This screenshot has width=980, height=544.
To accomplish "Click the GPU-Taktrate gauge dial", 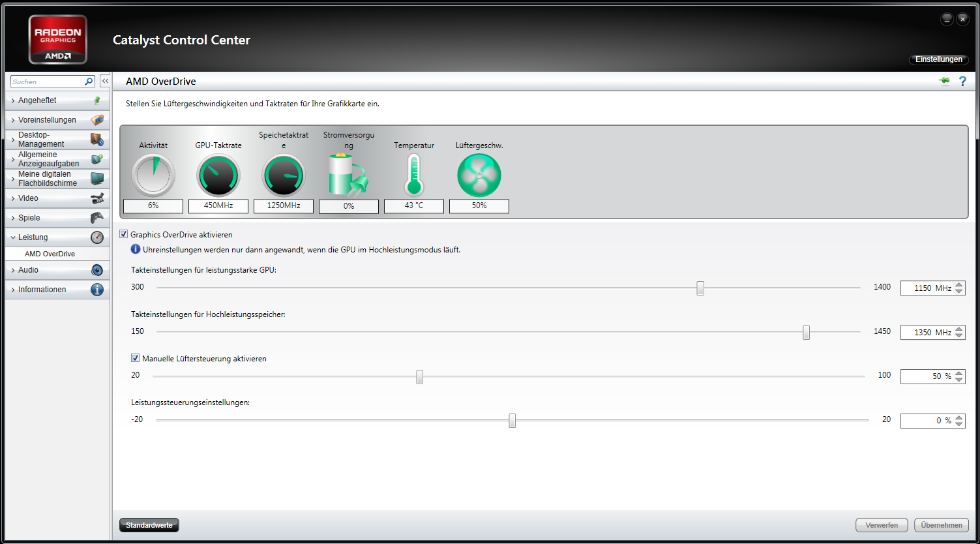I will coord(218,175).
